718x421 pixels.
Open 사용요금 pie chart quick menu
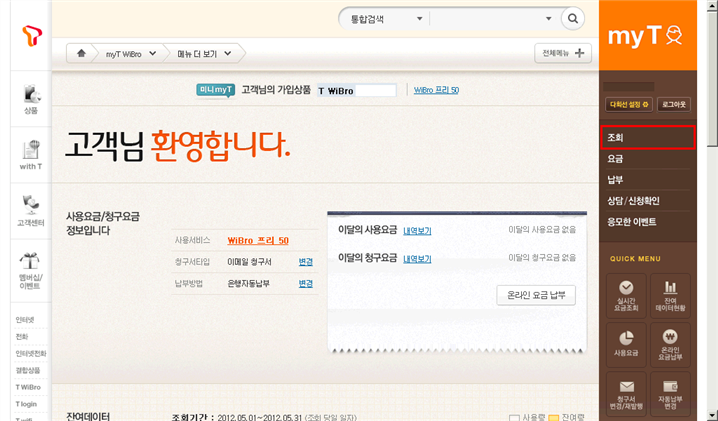[626, 344]
